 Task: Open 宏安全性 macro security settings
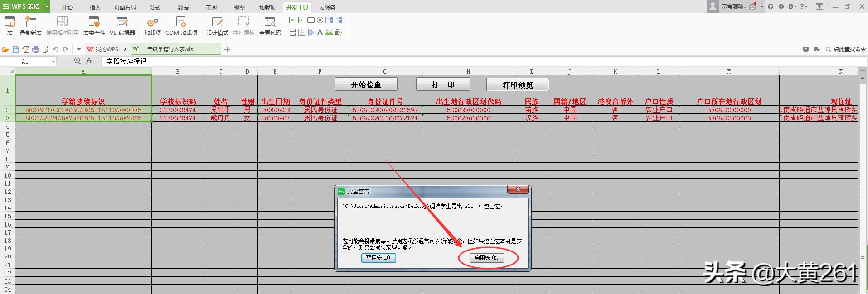94,26
